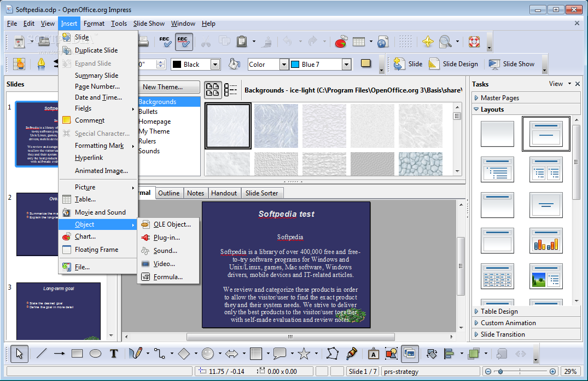Select the first ice-light background swatch
The image size is (588, 381).
pos(228,126)
